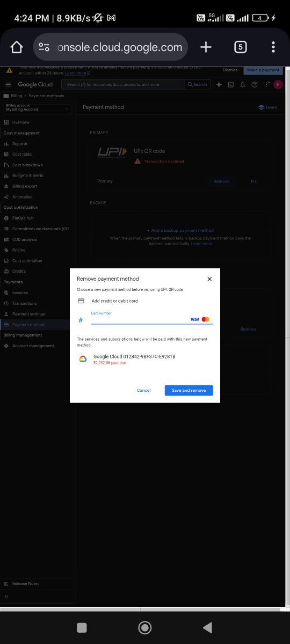The height and width of the screenshot is (644, 290).
Task: Collapse the sidebar with chevron icon
Action: (x=6, y=596)
